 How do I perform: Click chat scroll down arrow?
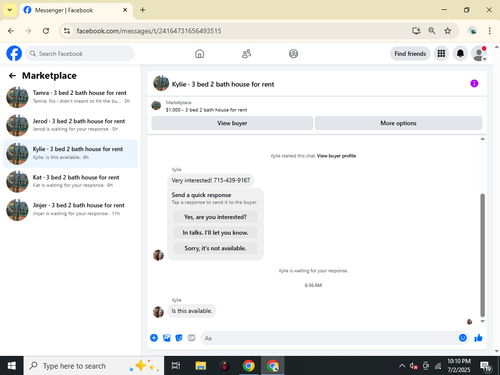(x=482, y=321)
